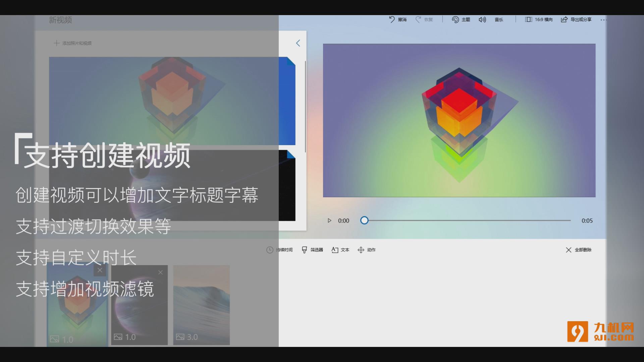Image resolution: width=644 pixels, height=362 pixels.
Task: Remove the planet storyboard clip with its X
Action: click(160, 272)
